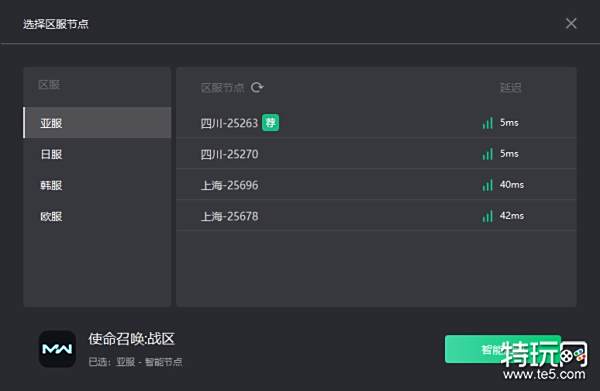Click the green 智能 accelerate button
This screenshot has width=600, height=391.
[503, 349]
